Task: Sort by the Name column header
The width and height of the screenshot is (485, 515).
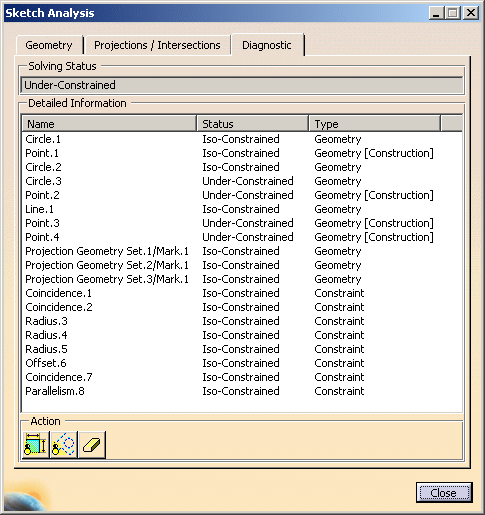Action: [x=109, y=124]
